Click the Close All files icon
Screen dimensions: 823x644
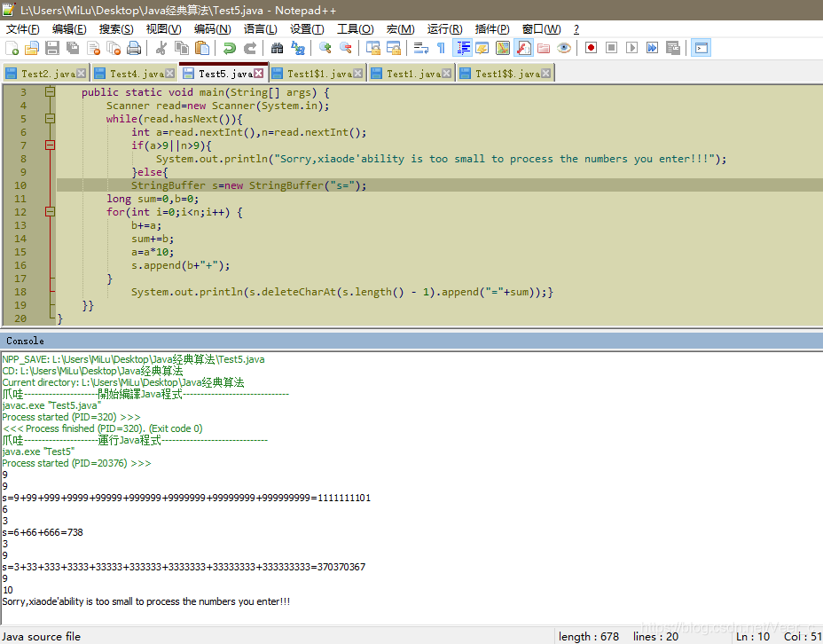[114, 48]
